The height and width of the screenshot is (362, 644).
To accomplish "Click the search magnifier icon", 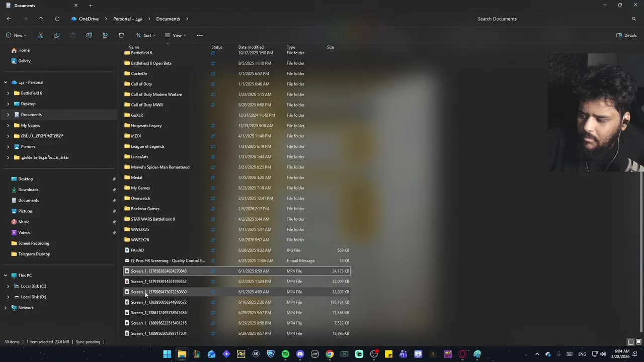I will click(x=634, y=19).
